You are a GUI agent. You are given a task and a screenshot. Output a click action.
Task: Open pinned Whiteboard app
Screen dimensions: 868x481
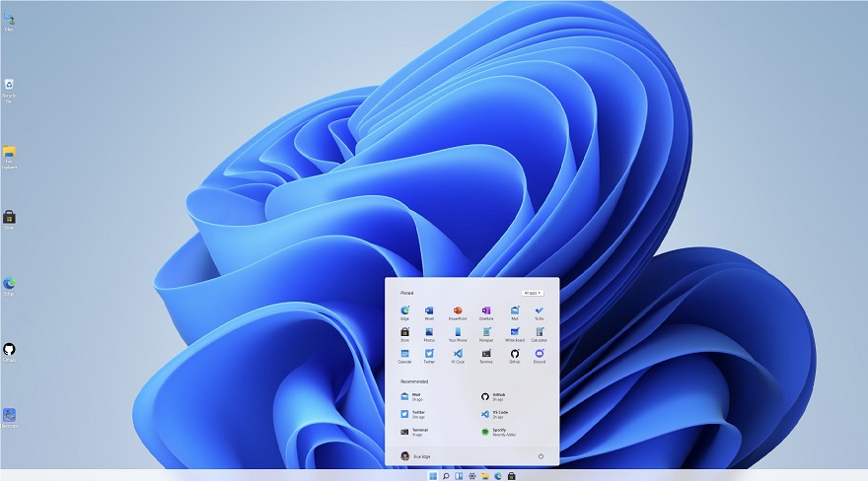514,332
